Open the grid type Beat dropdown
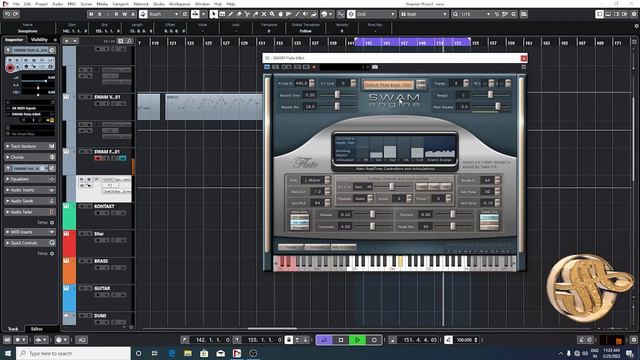Image resolution: width=640 pixels, height=360 pixels. tap(424, 14)
